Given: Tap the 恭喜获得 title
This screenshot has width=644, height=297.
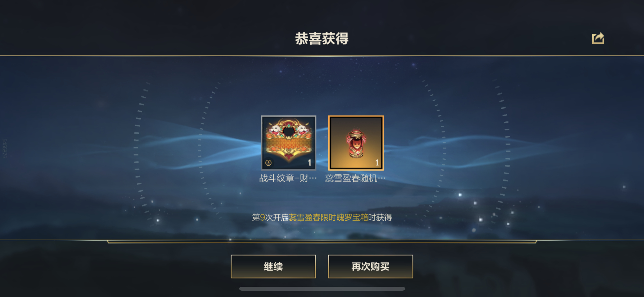Looking at the screenshot, I should [322, 39].
